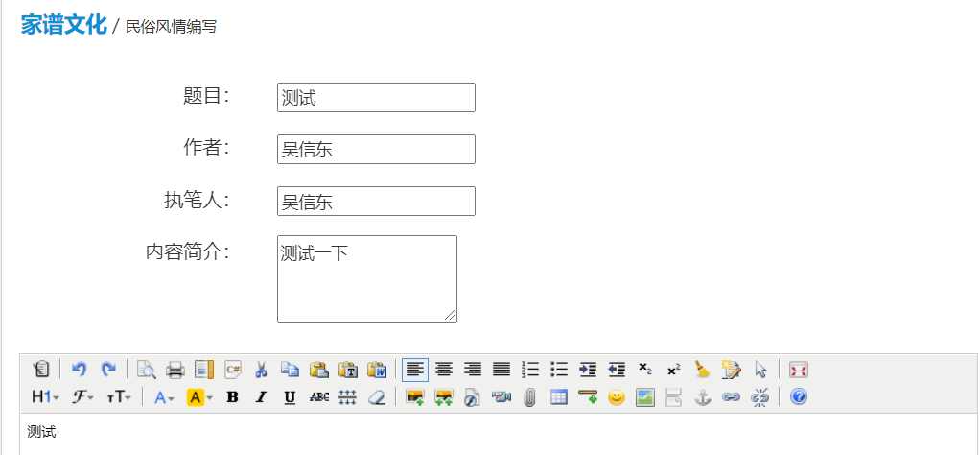980x455 pixels.
Task: Open the line height menu
Action: [347, 396]
